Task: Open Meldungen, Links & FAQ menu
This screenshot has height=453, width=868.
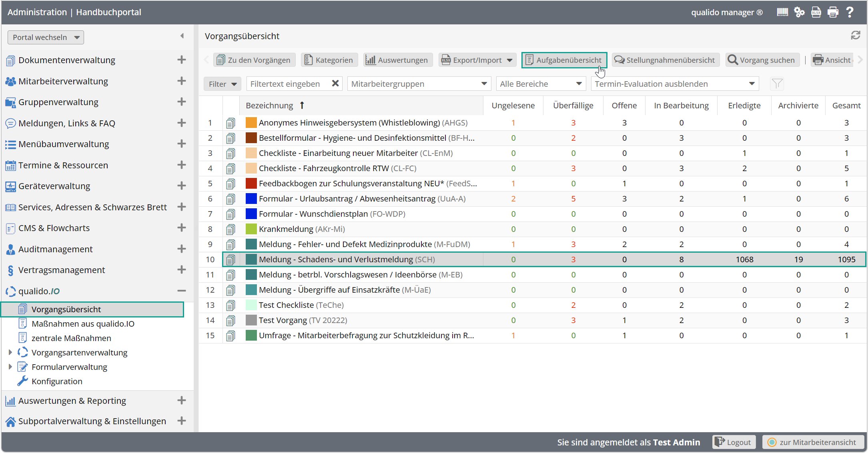Action: (x=67, y=123)
